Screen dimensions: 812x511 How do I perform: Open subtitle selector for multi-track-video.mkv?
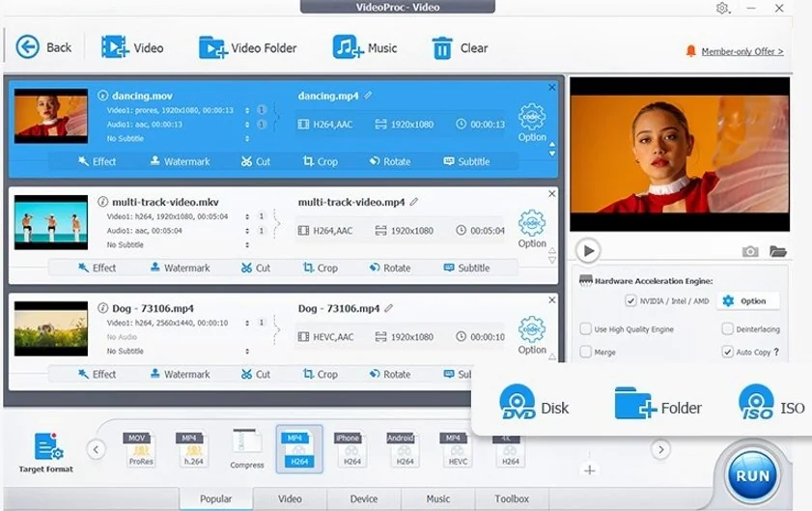click(x=247, y=244)
